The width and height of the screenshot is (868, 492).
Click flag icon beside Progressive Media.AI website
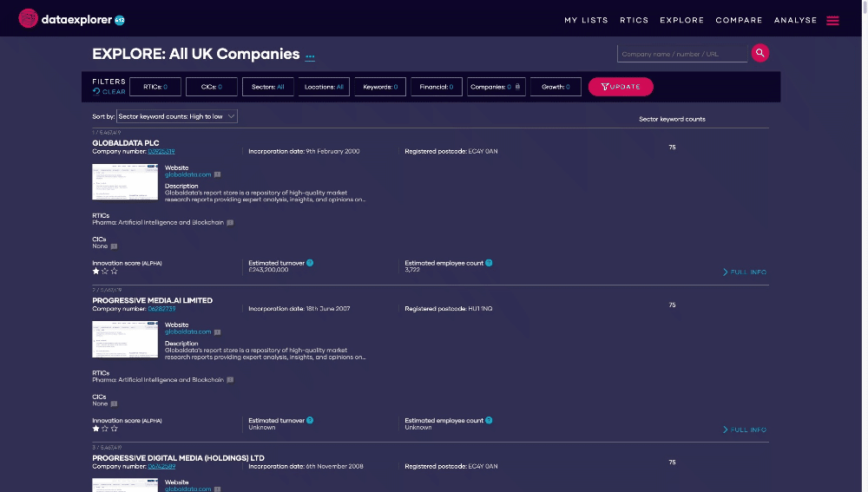[218, 332]
